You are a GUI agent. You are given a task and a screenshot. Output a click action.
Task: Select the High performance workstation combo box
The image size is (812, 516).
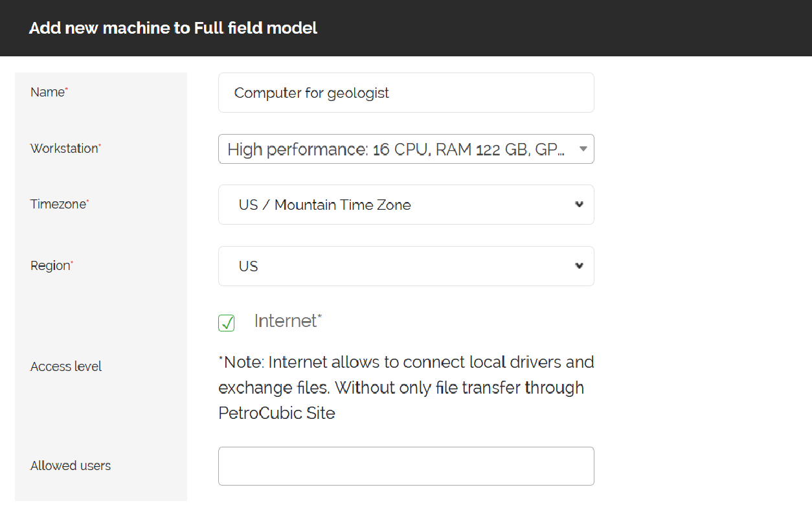point(406,149)
